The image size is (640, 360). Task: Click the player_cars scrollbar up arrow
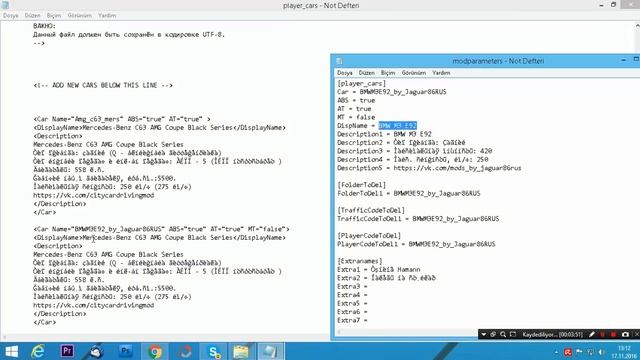coord(637,25)
